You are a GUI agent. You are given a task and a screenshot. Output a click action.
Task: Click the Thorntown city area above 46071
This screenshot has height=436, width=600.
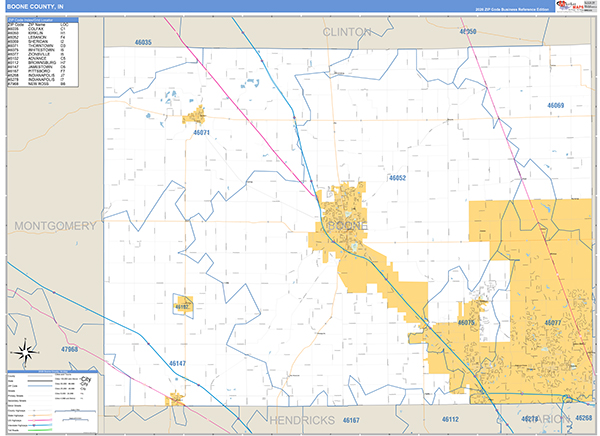click(x=194, y=116)
